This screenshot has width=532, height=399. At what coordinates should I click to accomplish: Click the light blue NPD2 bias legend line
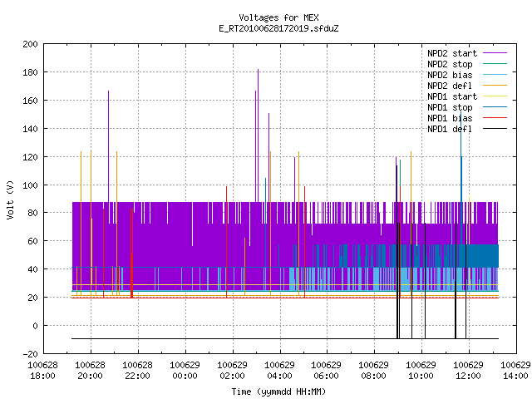coord(495,75)
